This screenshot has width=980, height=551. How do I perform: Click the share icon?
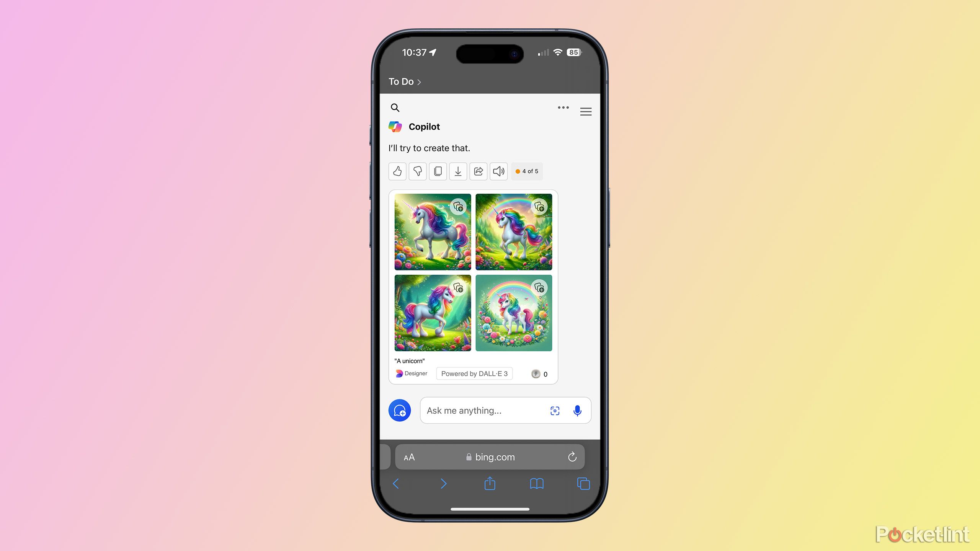tap(479, 171)
